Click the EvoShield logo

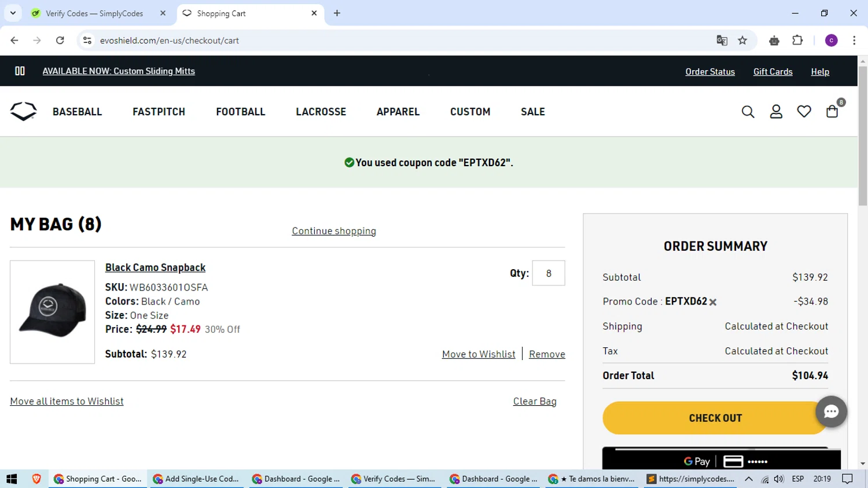point(23,111)
